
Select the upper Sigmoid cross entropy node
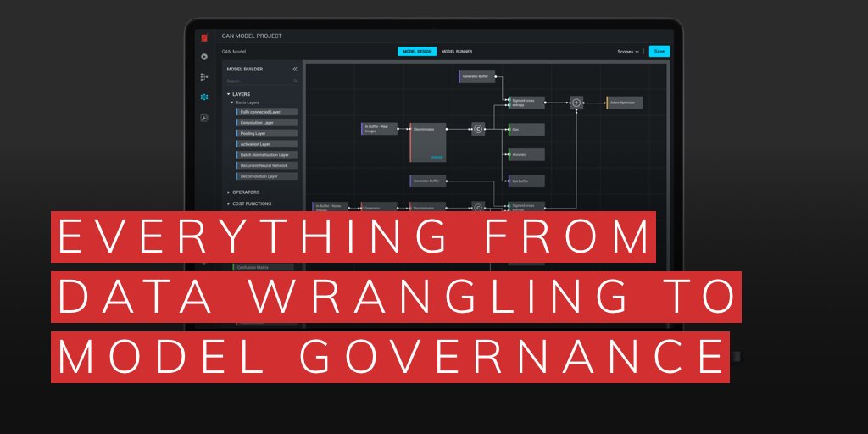click(x=526, y=103)
